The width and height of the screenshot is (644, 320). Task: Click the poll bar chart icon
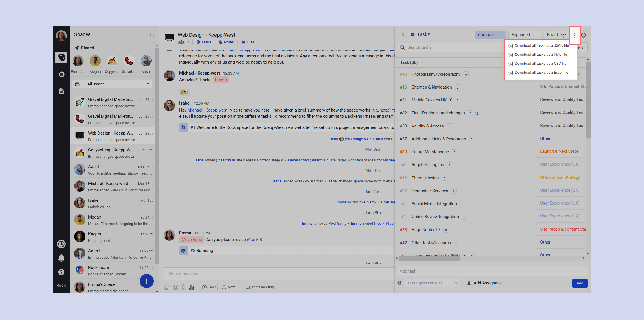point(192,287)
